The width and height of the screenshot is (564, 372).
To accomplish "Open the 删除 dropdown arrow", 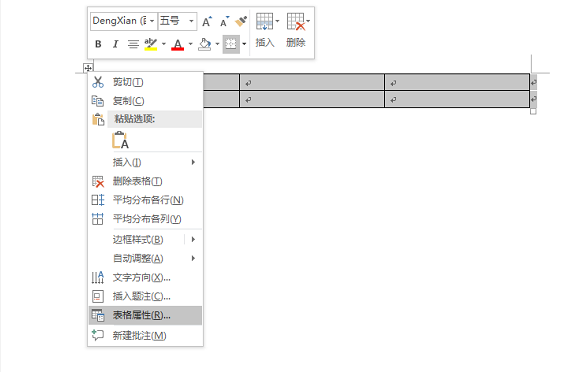I will click(308, 21).
